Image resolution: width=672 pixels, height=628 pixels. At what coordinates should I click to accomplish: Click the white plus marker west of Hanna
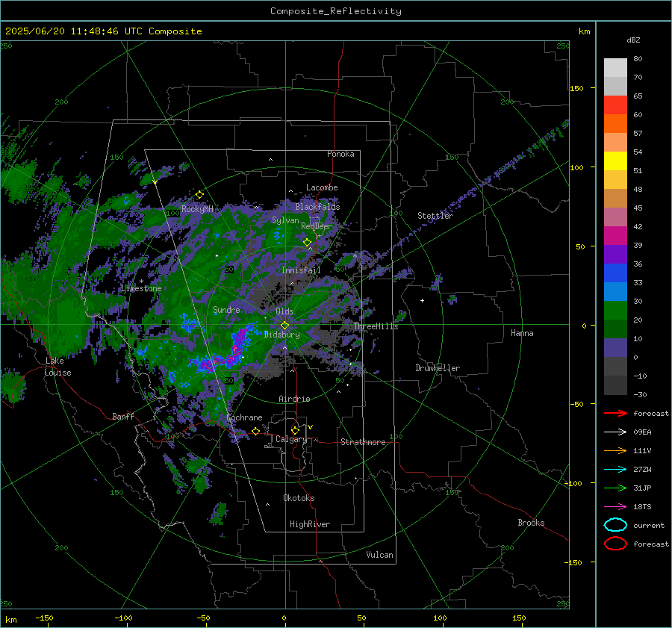coord(422,300)
